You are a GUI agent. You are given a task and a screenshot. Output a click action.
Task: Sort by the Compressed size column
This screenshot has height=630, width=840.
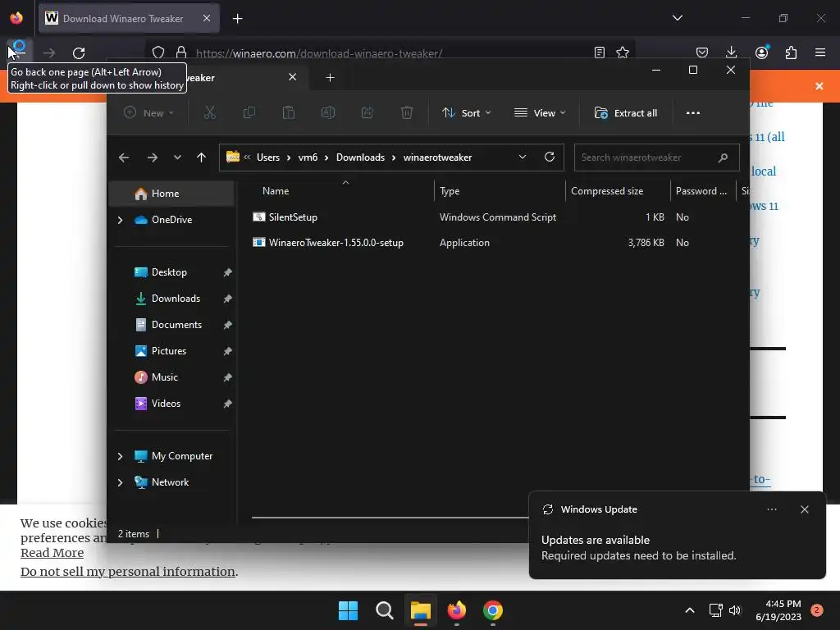click(x=607, y=191)
